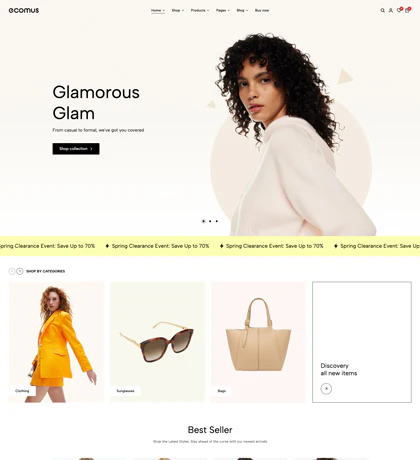The height and width of the screenshot is (460, 420).
Task: Click the Discovery all new items arrow icon
Action: click(x=326, y=389)
